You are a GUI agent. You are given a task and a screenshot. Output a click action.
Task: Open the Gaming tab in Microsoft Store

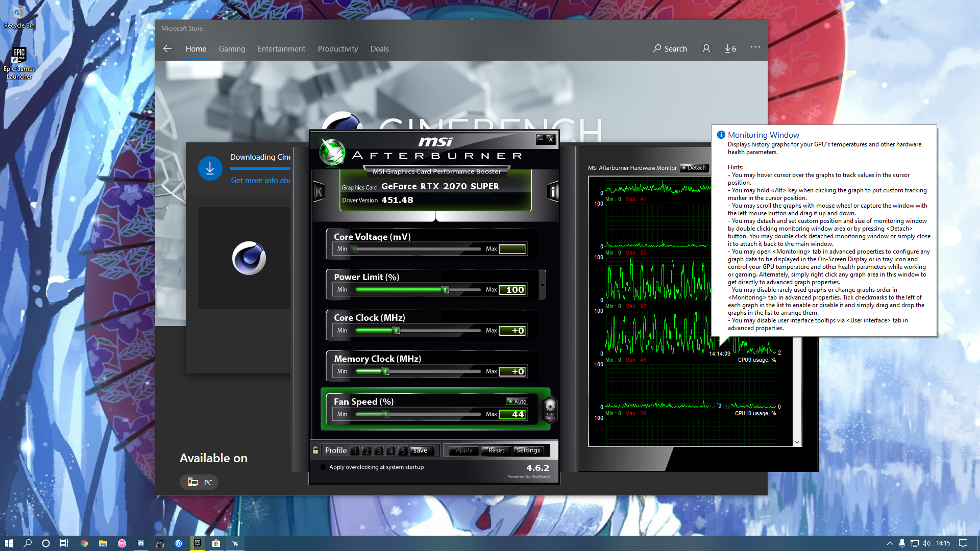tap(232, 49)
